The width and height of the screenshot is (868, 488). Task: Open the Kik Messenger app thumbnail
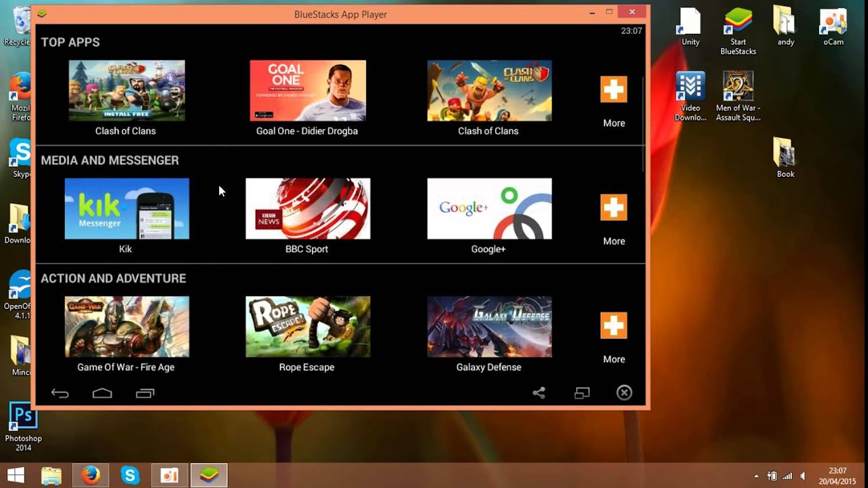127,209
